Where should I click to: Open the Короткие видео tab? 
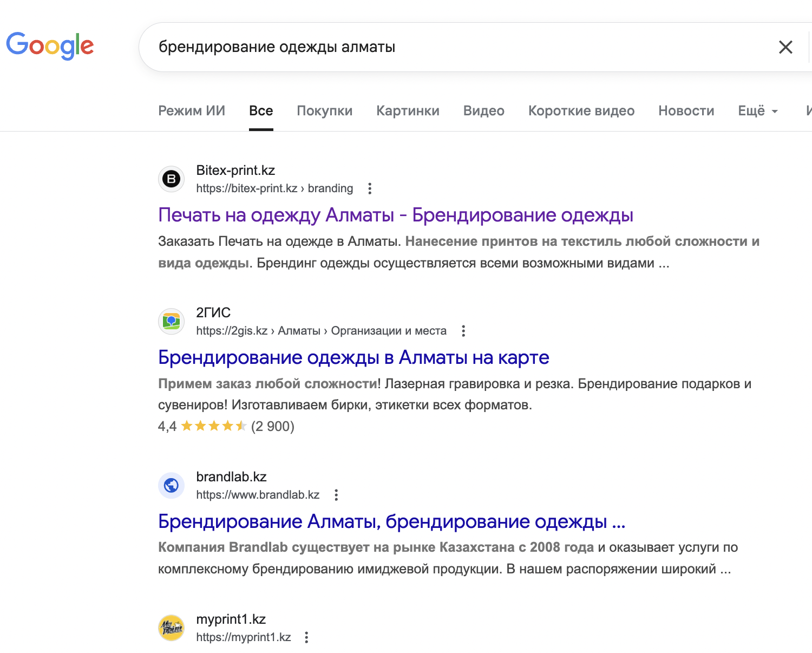coord(581,111)
